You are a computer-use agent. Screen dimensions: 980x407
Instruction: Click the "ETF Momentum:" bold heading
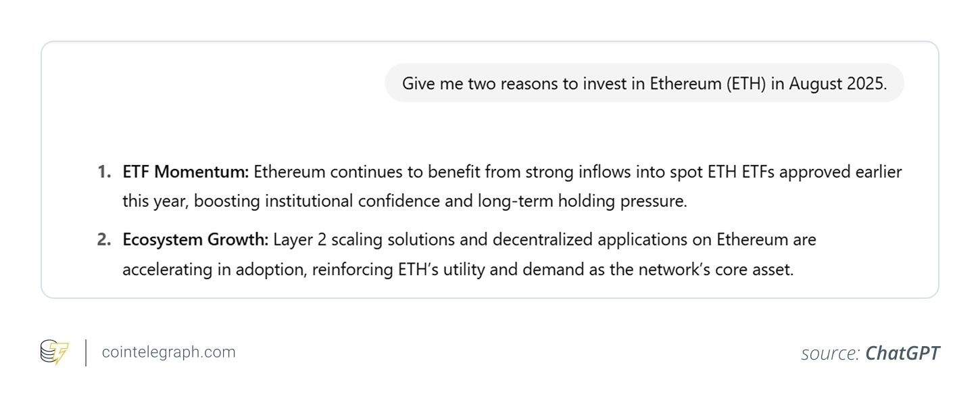[186, 172]
